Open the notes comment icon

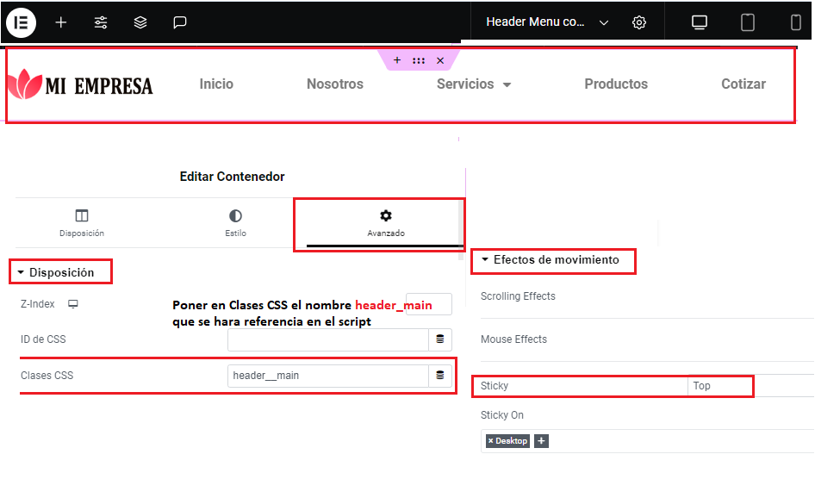click(180, 22)
